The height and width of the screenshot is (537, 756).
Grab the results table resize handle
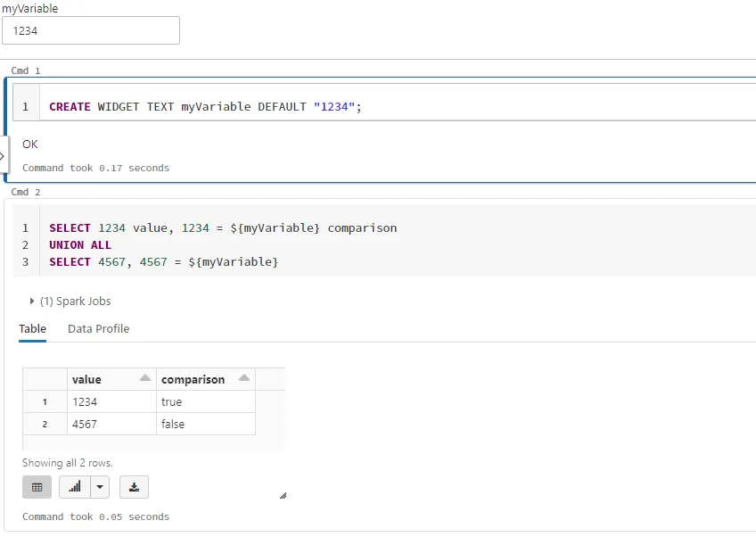pyautogui.click(x=283, y=495)
